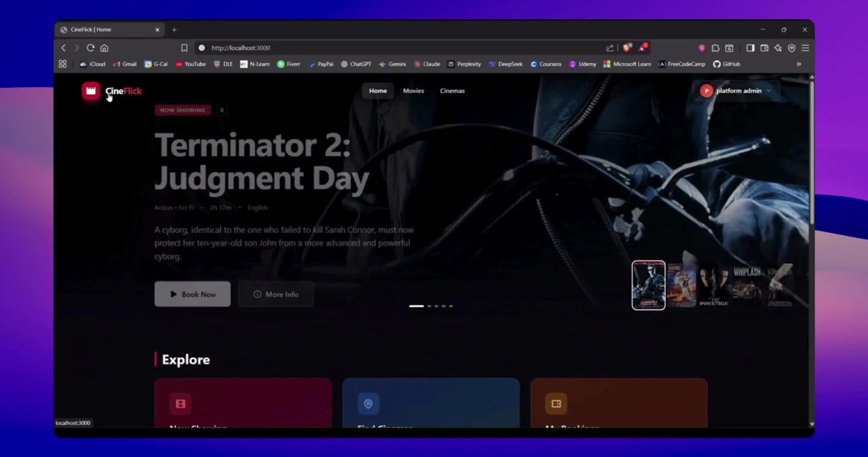Open the DeepSeek bookmark

506,64
